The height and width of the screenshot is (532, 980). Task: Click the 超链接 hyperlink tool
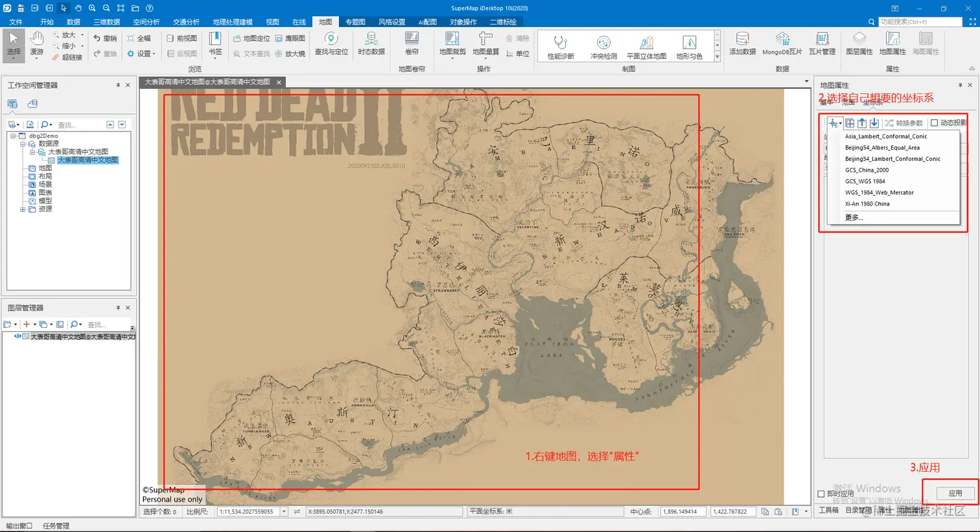pos(68,57)
